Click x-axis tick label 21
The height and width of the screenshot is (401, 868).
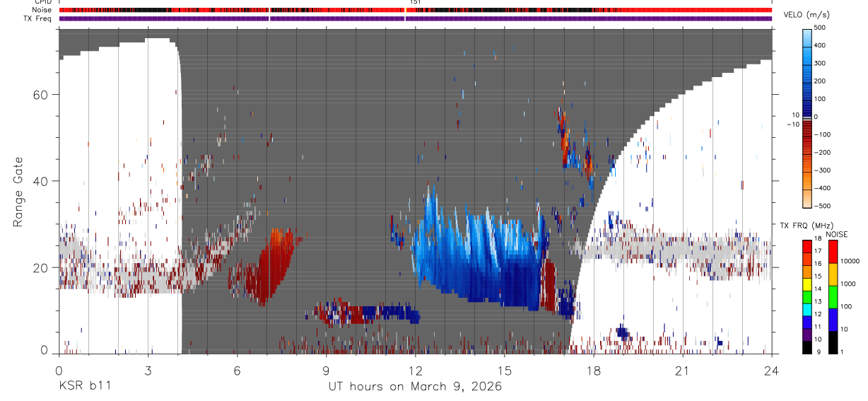click(x=682, y=371)
